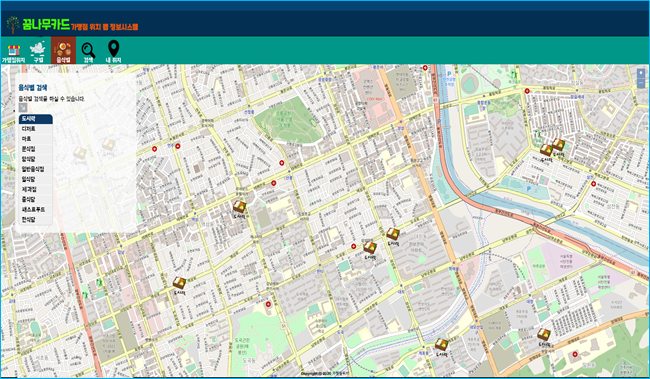Collapse the 음식별 검색 panel arrow
The image size is (650, 379).
pyautogui.click(x=23, y=108)
